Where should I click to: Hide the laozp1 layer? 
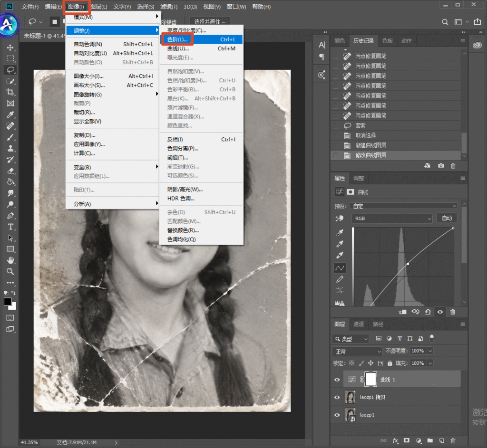click(337, 415)
